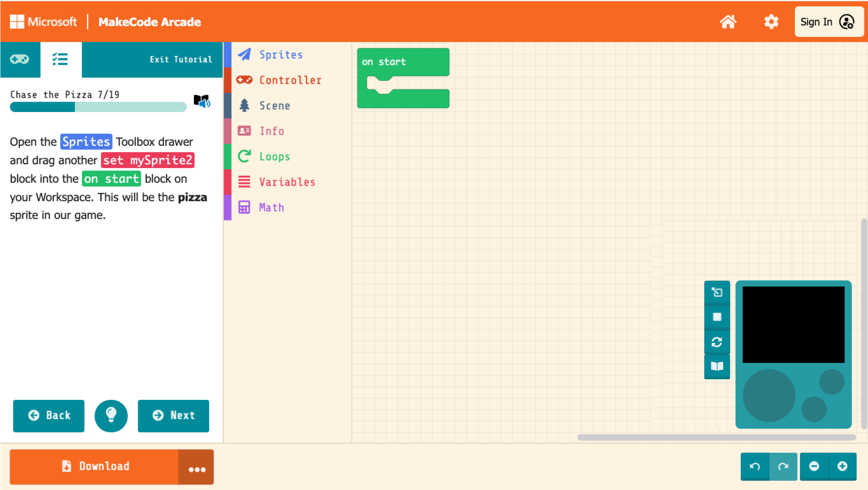The image size is (868, 490).
Task: Open the Home page icon
Action: pos(728,22)
